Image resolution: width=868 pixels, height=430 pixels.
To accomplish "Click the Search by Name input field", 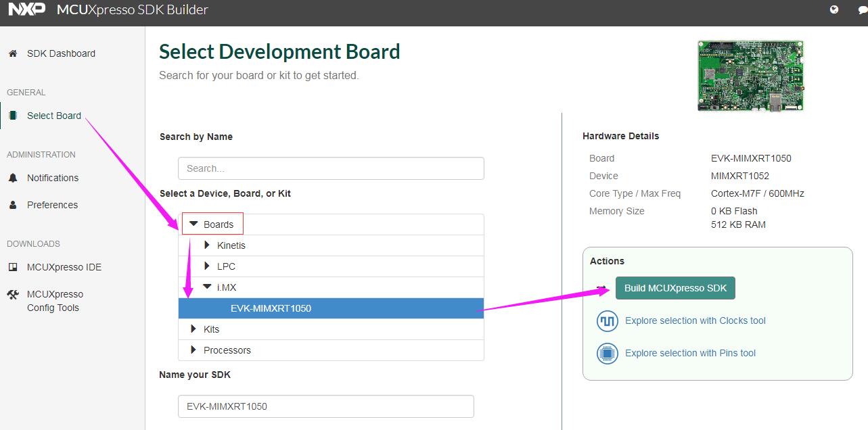I will pyautogui.click(x=331, y=168).
